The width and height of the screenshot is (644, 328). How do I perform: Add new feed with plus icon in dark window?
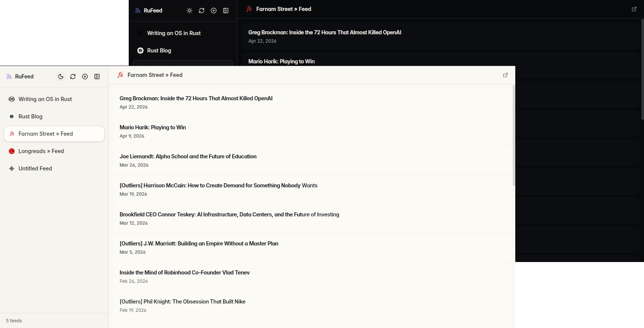click(x=214, y=11)
